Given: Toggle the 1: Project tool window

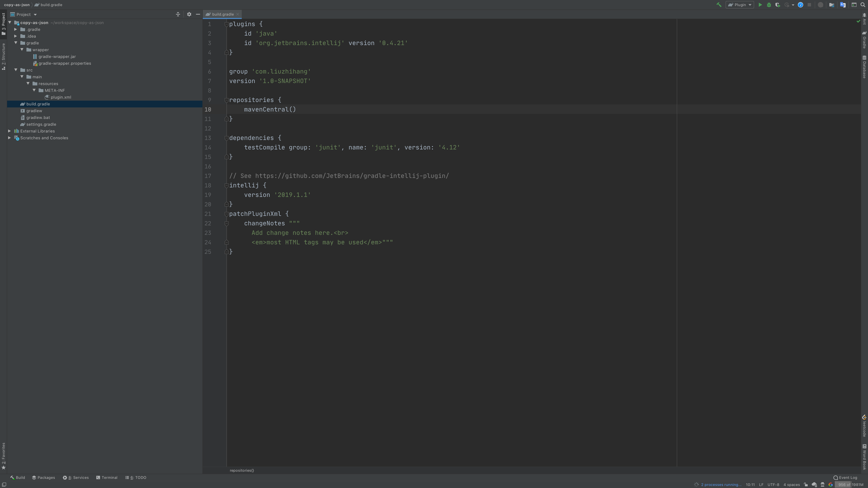Looking at the screenshot, I should tap(3, 24).
